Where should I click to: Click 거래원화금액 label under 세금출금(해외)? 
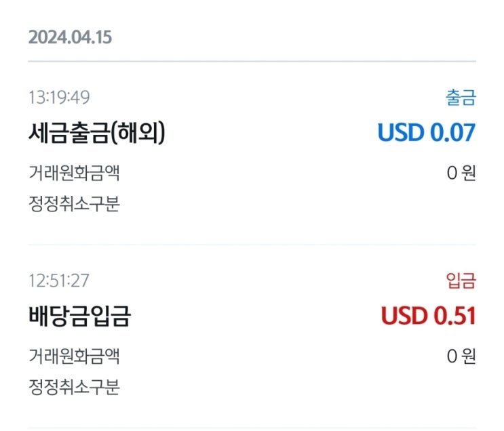click(x=74, y=173)
